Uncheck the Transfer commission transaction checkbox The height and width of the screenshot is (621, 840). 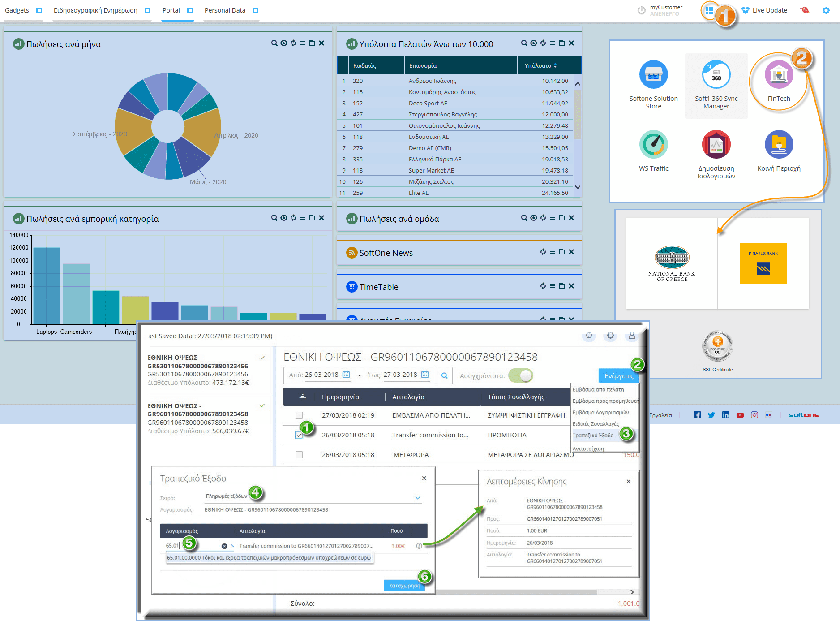coord(299,435)
